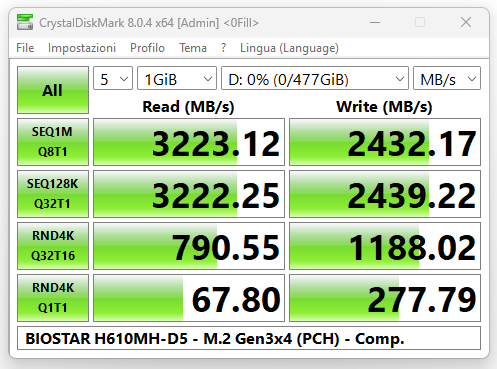Close the CrystalDiskMark window

(x=466, y=22)
